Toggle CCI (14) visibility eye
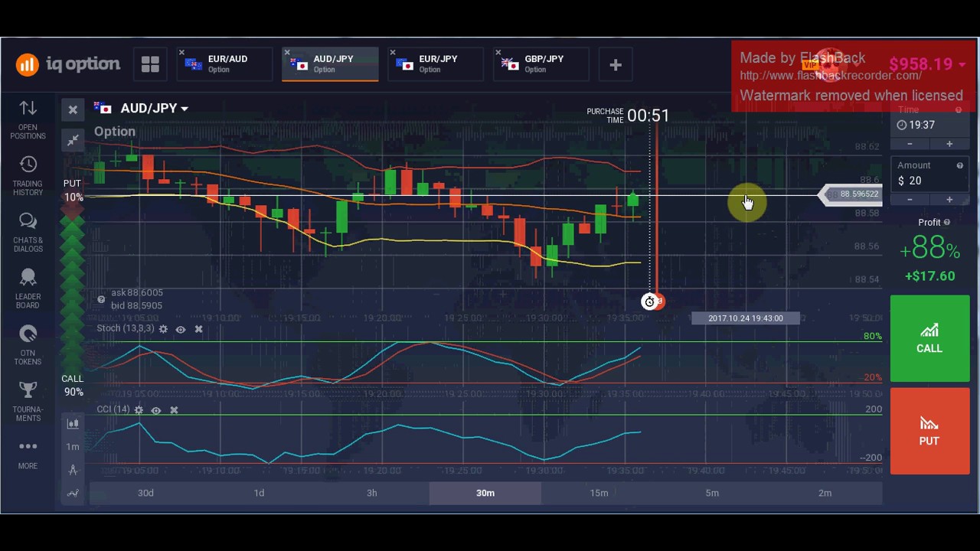The height and width of the screenshot is (551, 980). pos(156,410)
